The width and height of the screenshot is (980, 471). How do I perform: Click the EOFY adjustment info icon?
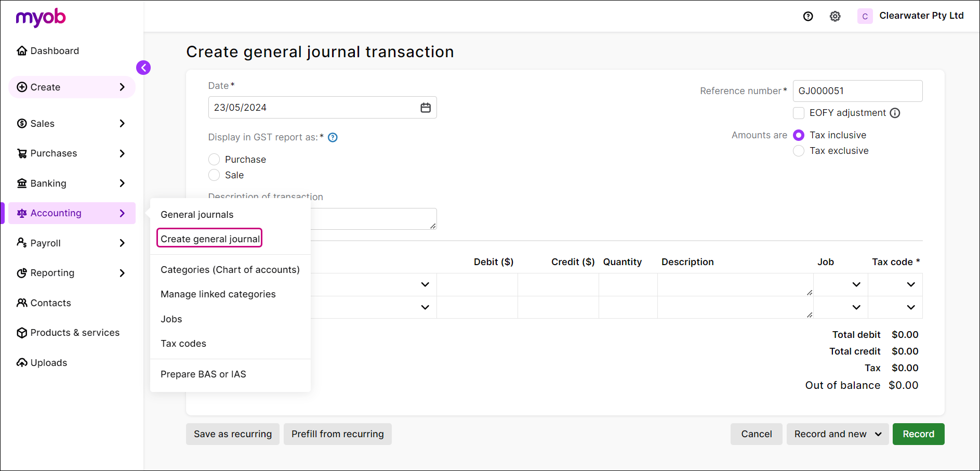click(x=895, y=113)
